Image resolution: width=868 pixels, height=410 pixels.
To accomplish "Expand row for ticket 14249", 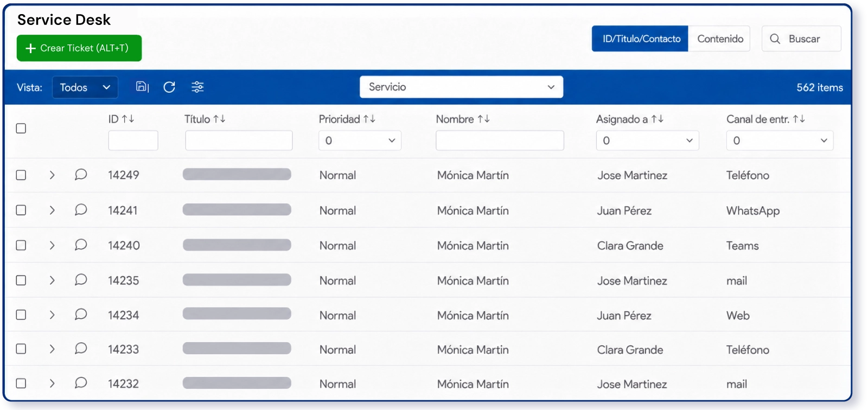I will [52, 175].
